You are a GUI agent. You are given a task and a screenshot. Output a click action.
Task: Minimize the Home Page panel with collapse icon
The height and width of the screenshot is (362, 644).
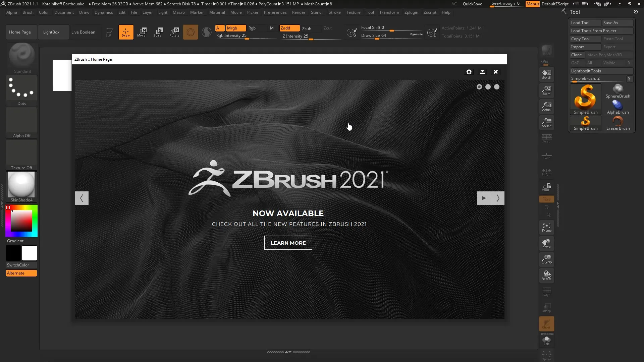pos(482,72)
